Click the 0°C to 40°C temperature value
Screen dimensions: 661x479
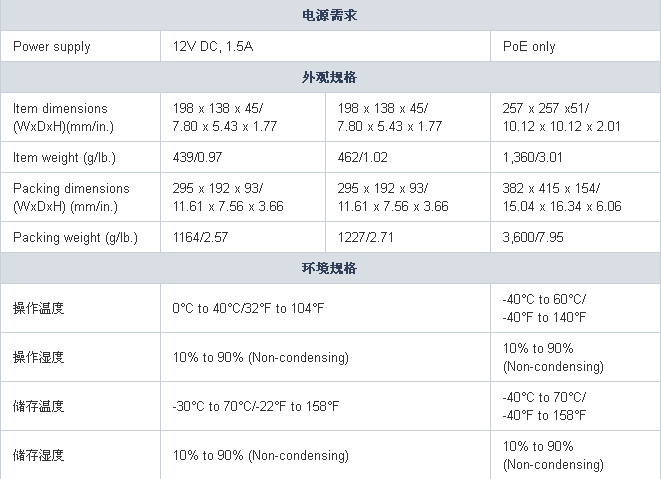coord(248,308)
